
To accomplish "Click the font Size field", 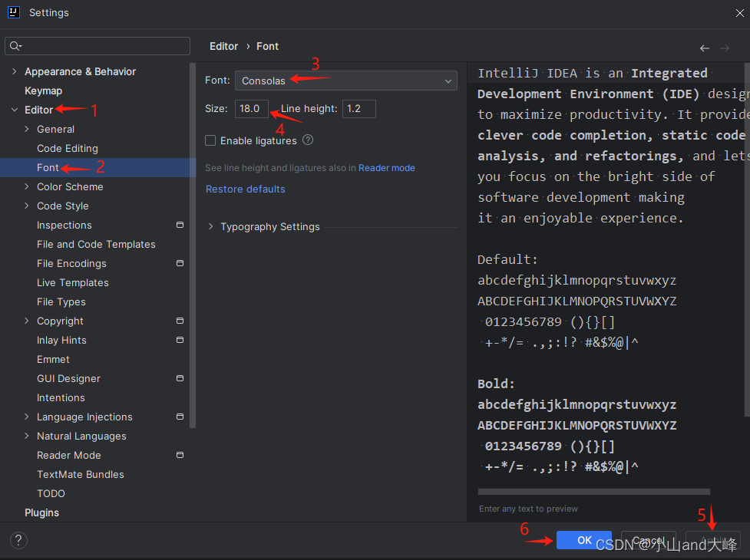I will [x=252, y=108].
